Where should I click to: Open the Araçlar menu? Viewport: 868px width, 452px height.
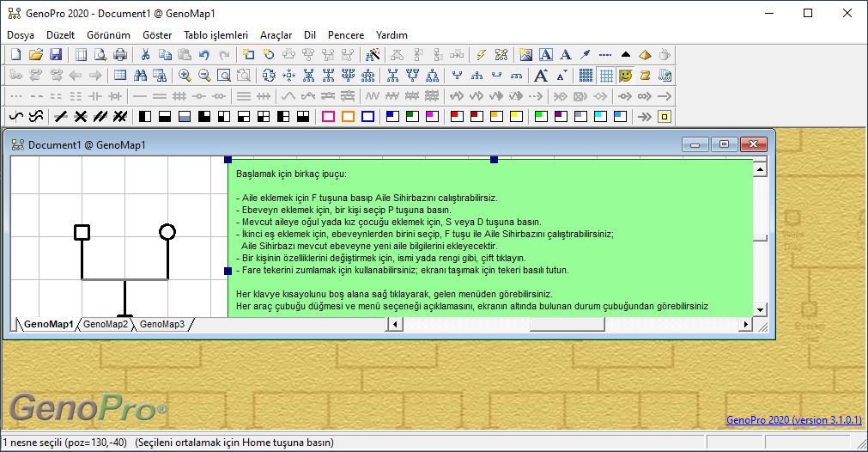click(276, 35)
